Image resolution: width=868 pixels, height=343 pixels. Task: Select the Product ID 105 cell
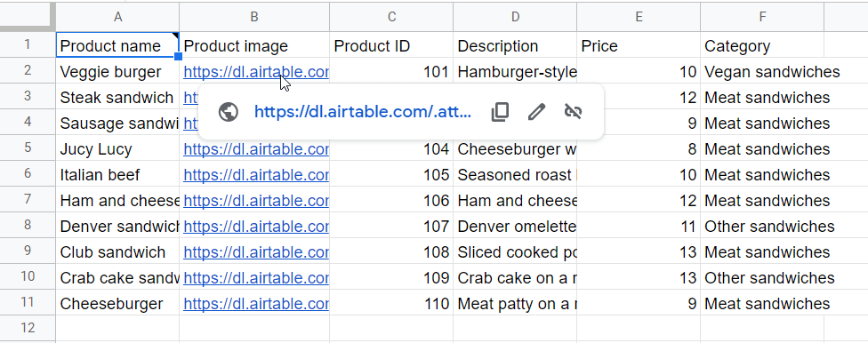click(x=391, y=175)
